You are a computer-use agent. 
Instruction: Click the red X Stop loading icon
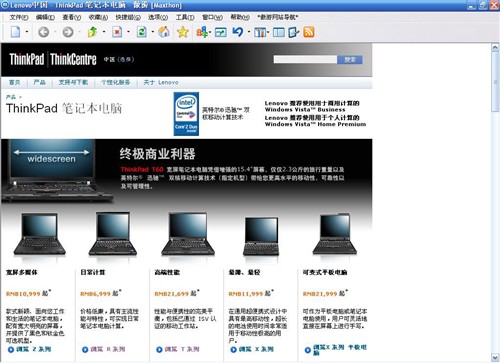pos(117,32)
